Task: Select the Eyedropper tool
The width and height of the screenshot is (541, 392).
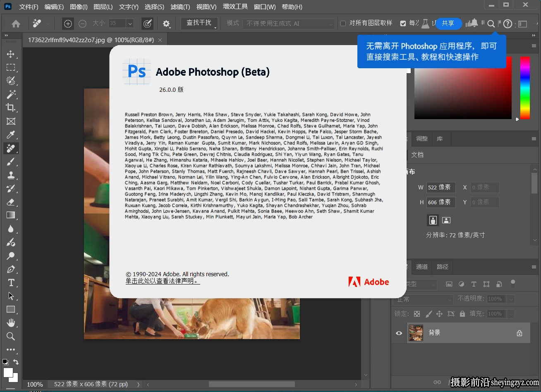Action: coord(11,135)
